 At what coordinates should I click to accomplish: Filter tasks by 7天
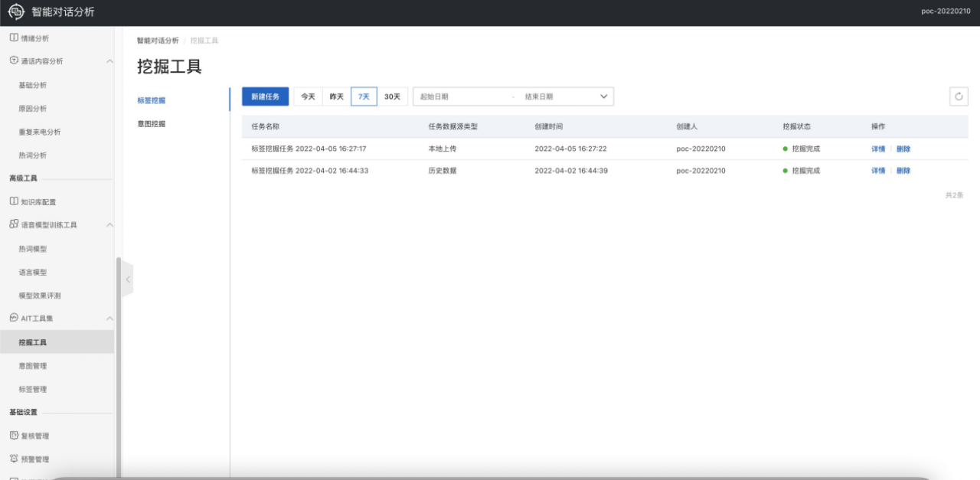coord(364,96)
